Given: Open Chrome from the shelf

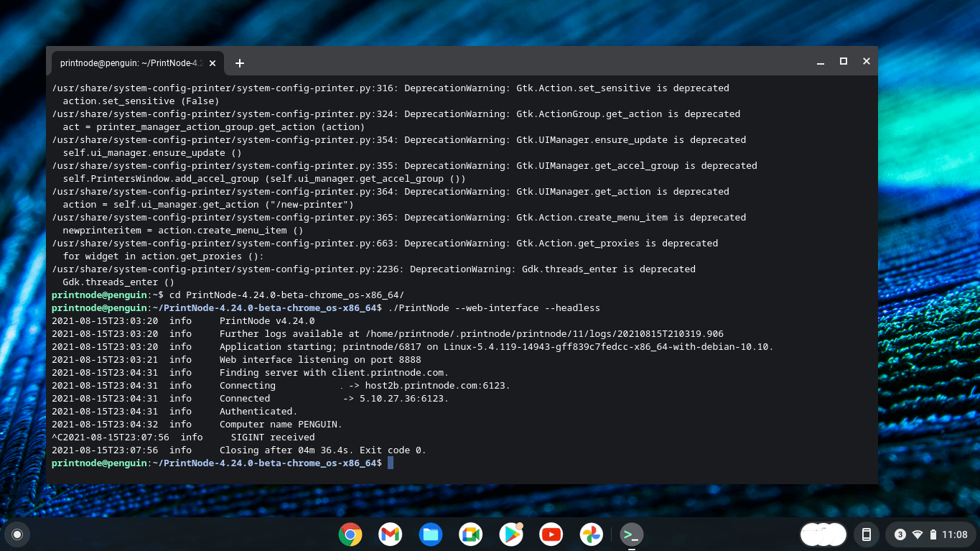Looking at the screenshot, I should pos(350,534).
